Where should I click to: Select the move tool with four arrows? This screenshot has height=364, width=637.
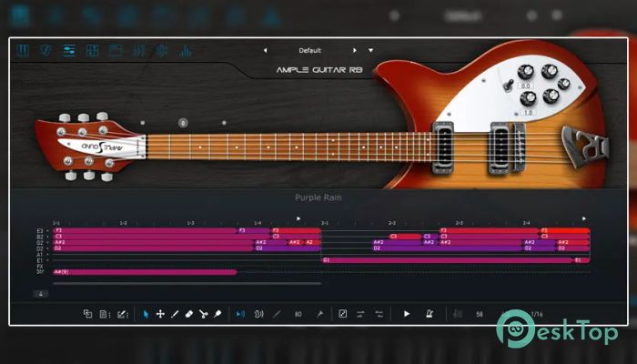160,314
